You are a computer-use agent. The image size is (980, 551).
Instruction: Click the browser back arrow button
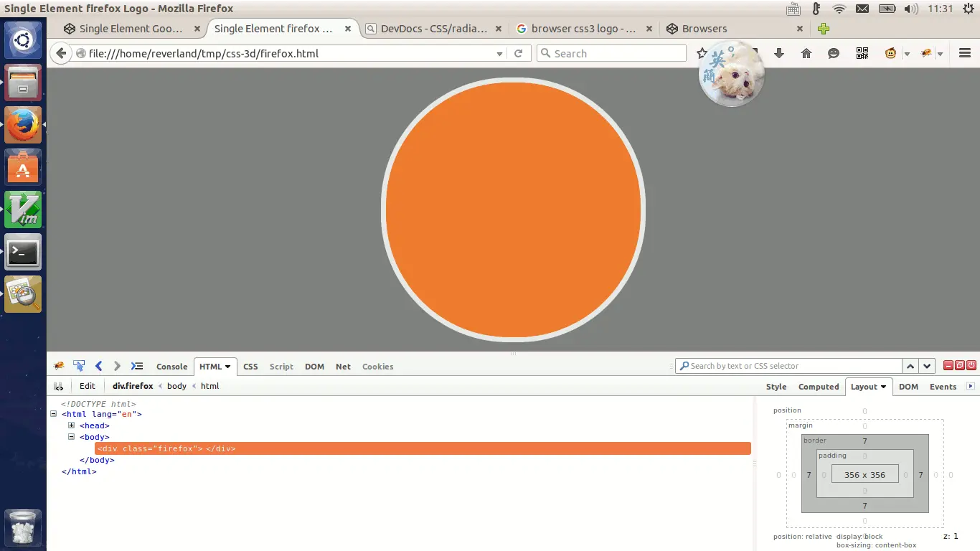[61, 53]
